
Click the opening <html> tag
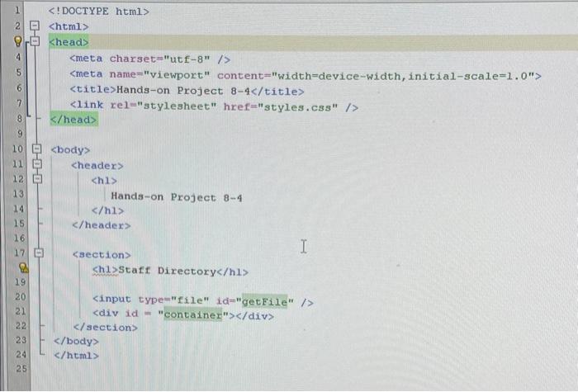click(x=69, y=26)
